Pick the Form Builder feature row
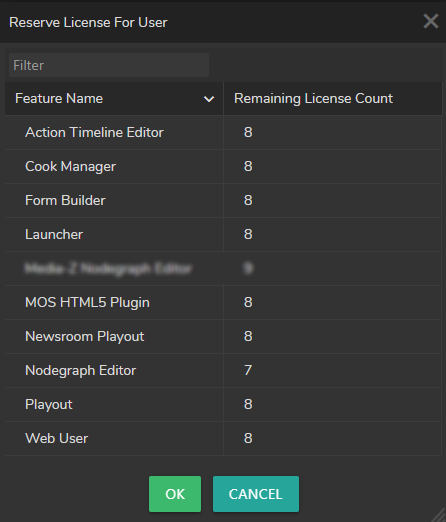446x522 pixels. (223, 200)
